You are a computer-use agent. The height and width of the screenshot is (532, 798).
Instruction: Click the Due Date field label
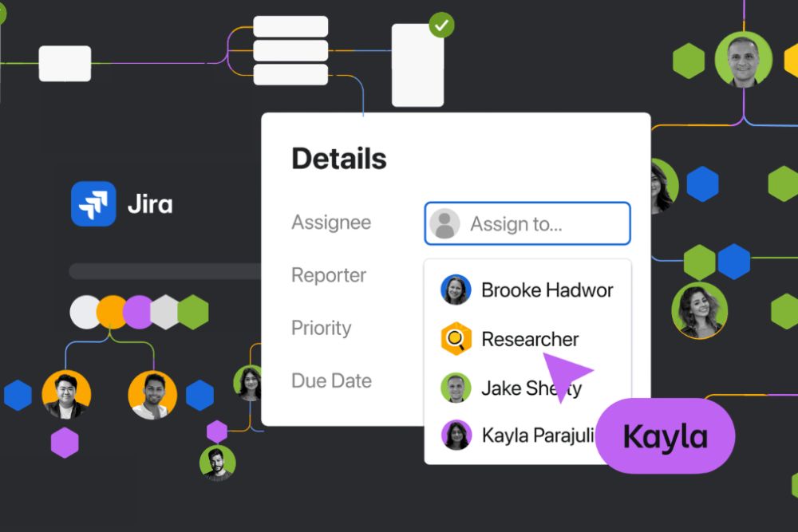coord(331,380)
